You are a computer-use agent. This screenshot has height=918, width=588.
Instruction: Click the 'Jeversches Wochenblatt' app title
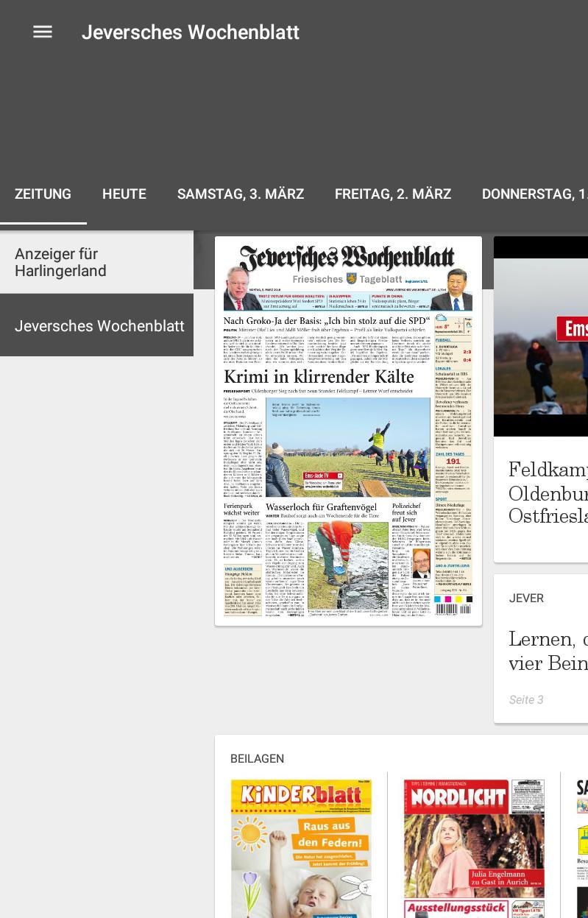pyautogui.click(x=191, y=32)
